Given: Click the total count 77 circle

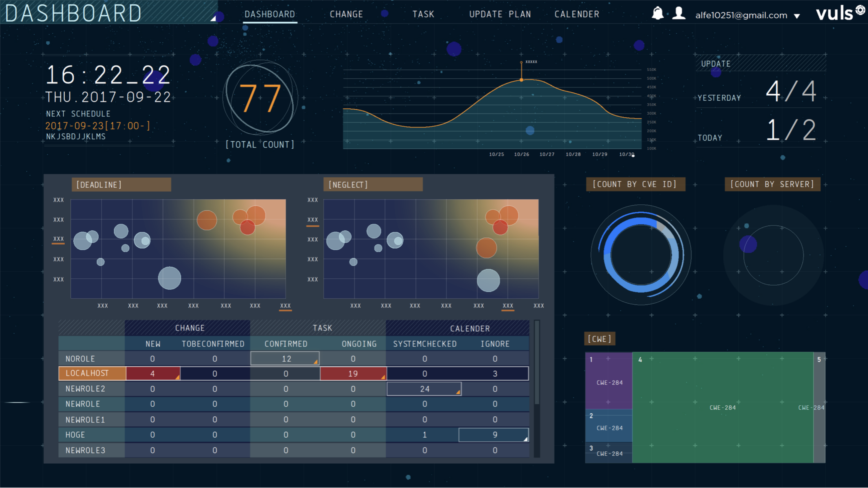Looking at the screenshot, I should tap(260, 98).
